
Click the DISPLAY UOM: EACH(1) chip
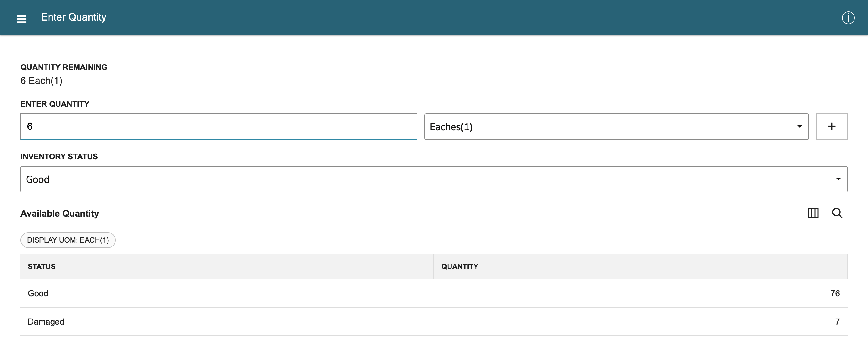[x=68, y=240]
